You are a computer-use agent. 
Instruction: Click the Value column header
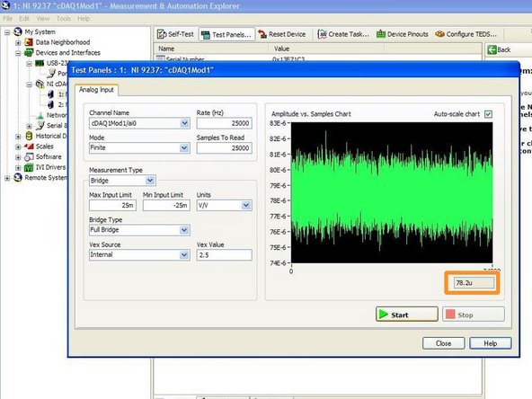[327, 49]
